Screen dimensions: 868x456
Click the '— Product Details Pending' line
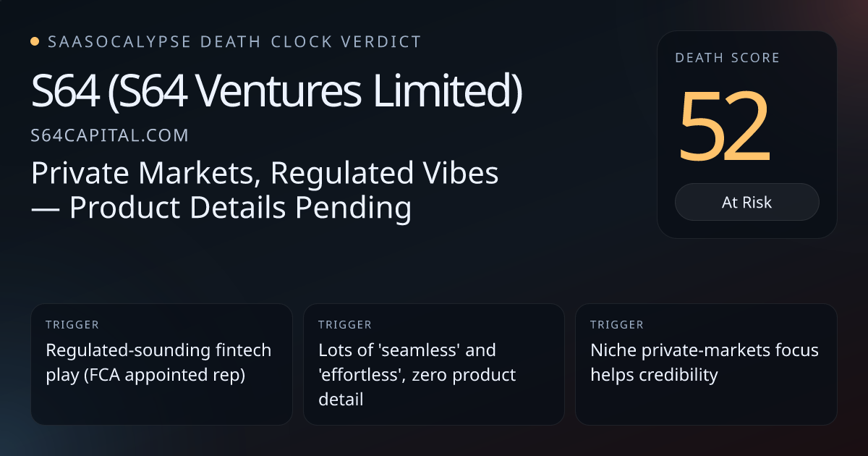pos(221,208)
